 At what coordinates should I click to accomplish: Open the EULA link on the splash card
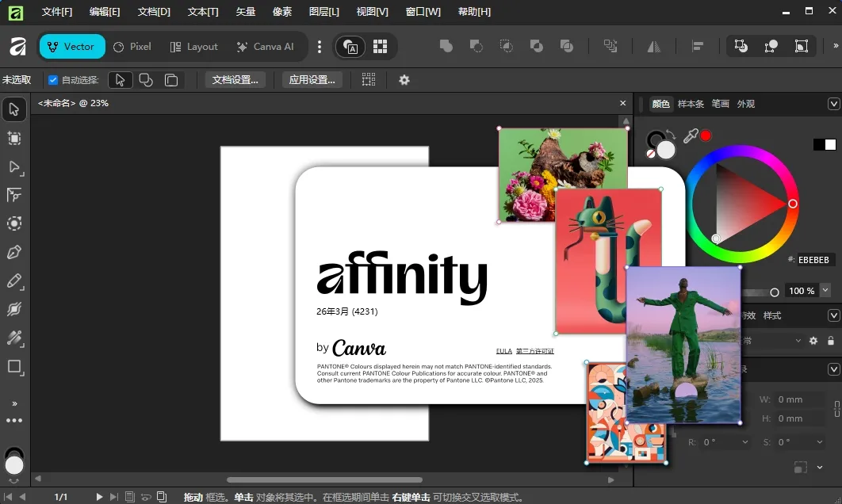[503, 351]
